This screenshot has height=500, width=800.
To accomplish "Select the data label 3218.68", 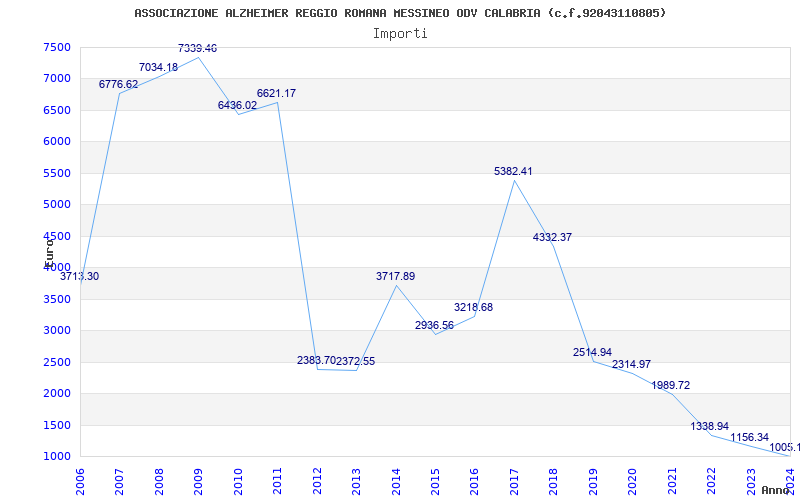I will tap(473, 308).
